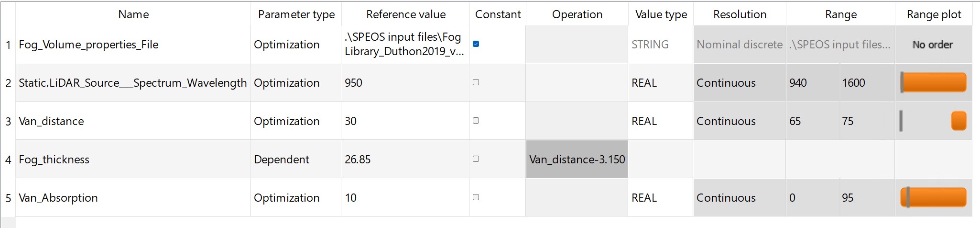980x228 pixels.
Task: Select the Fog_Volume_properties_File name cell
Action: tap(133, 44)
